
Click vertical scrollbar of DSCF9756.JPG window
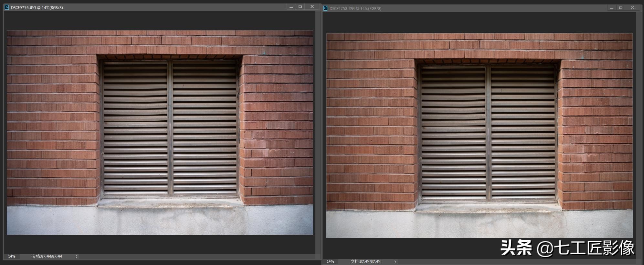[318, 129]
